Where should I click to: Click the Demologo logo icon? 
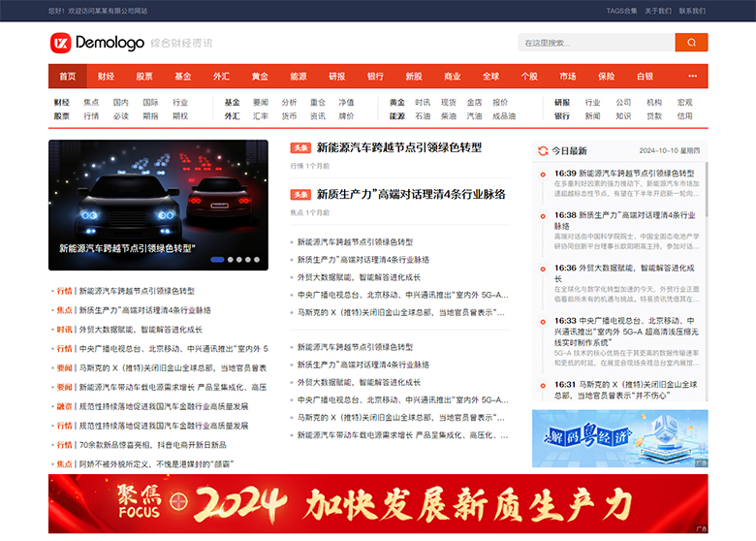click(61, 43)
